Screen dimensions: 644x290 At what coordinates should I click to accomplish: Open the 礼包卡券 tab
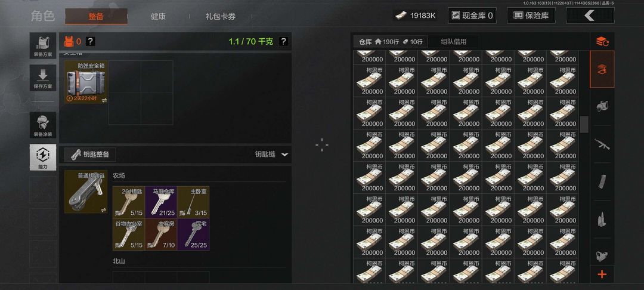pyautogui.click(x=221, y=17)
